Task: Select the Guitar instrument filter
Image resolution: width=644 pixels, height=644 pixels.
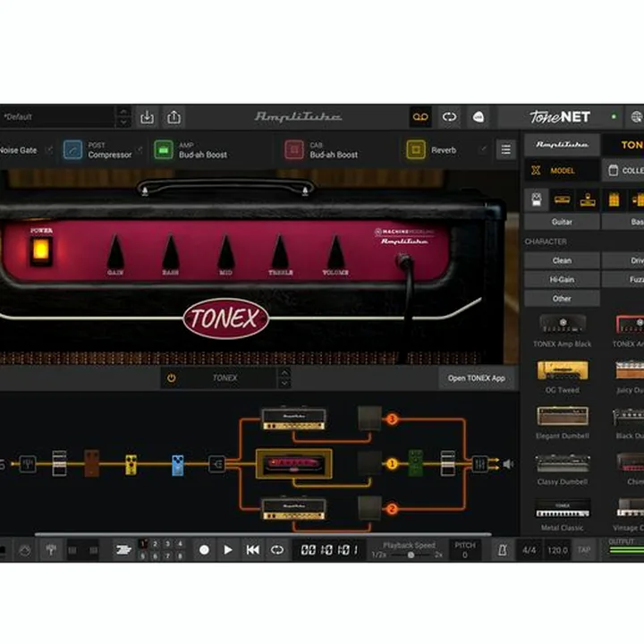Action: 562,222
